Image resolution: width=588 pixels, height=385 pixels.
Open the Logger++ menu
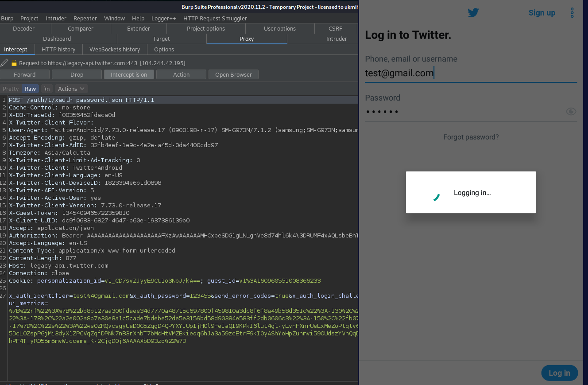click(x=164, y=18)
